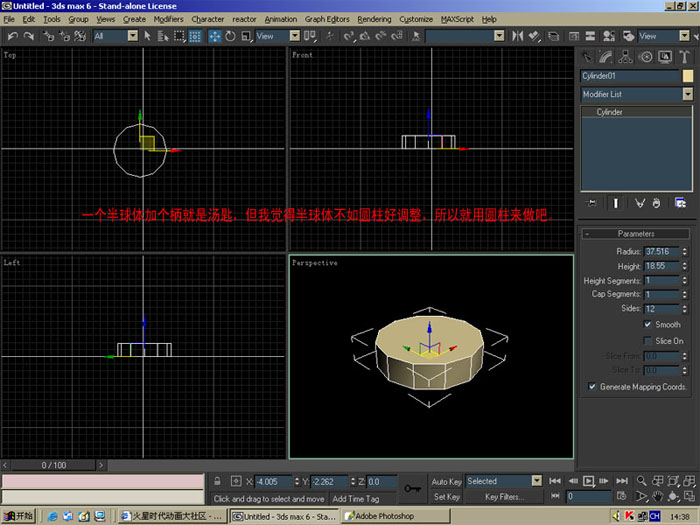Screen dimensions: 700x525
Task: Toggle Window/Crossing selection mode icon
Action: point(195,36)
